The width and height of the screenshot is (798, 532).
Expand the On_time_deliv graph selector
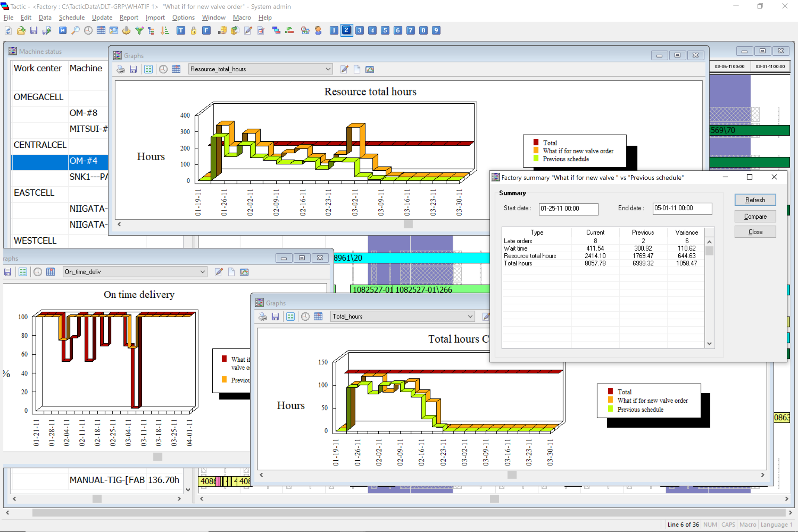point(203,272)
